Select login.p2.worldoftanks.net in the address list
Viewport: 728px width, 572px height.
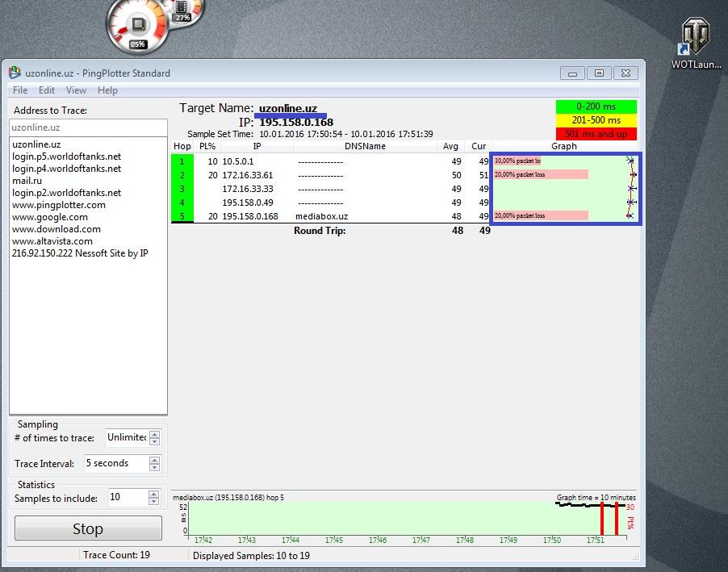66,193
